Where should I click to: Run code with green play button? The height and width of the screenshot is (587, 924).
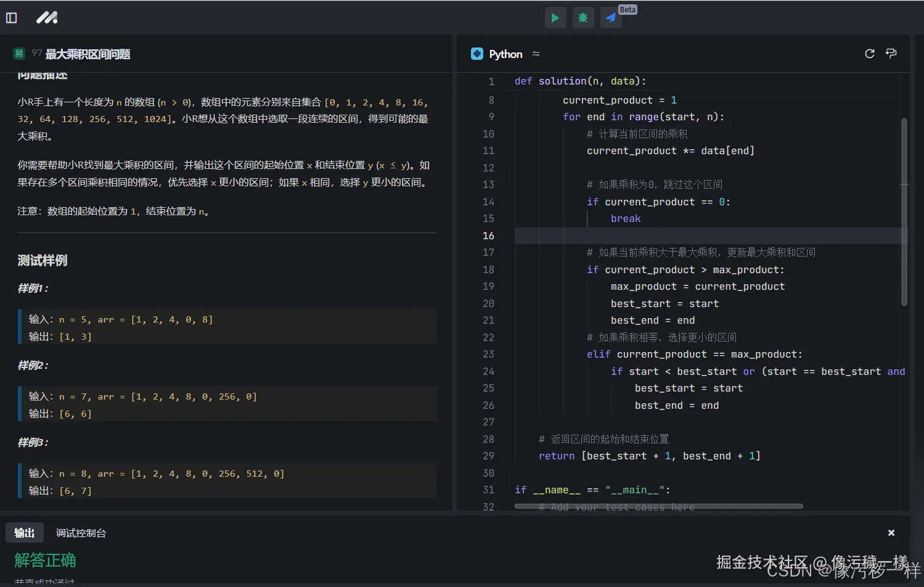click(x=555, y=18)
